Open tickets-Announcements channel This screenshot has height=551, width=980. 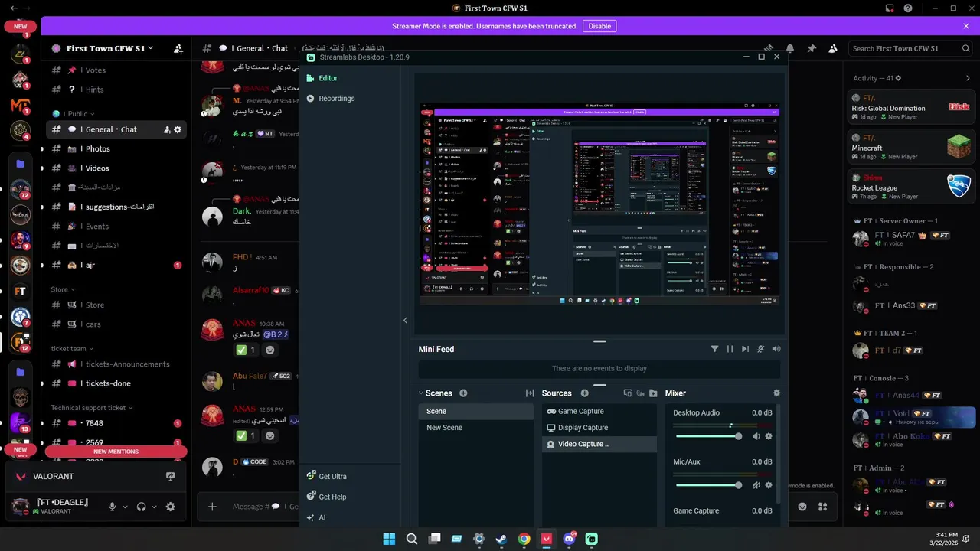[116, 364]
